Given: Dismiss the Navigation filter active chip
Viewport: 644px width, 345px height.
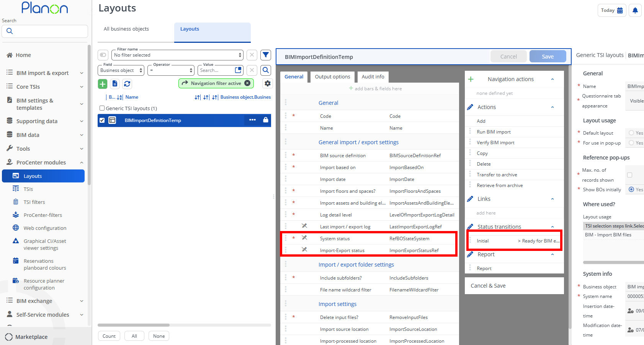Looking at the screenshot, I should coord(247,83).
